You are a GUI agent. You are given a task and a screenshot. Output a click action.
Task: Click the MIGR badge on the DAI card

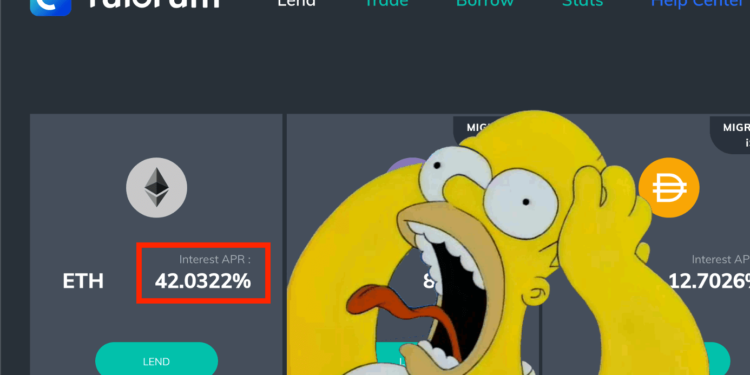pos(730,134)
